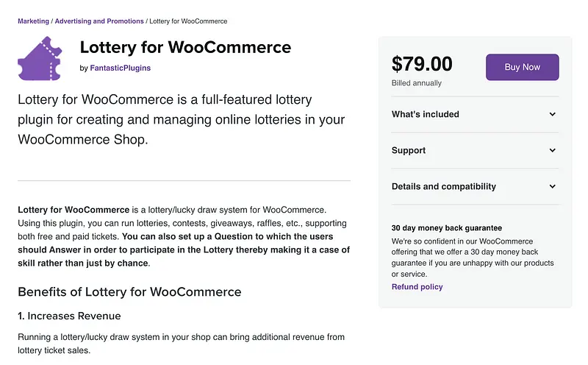Click the chevron icon beside What's included
The image size is (588, 365).
pos(552,115)
